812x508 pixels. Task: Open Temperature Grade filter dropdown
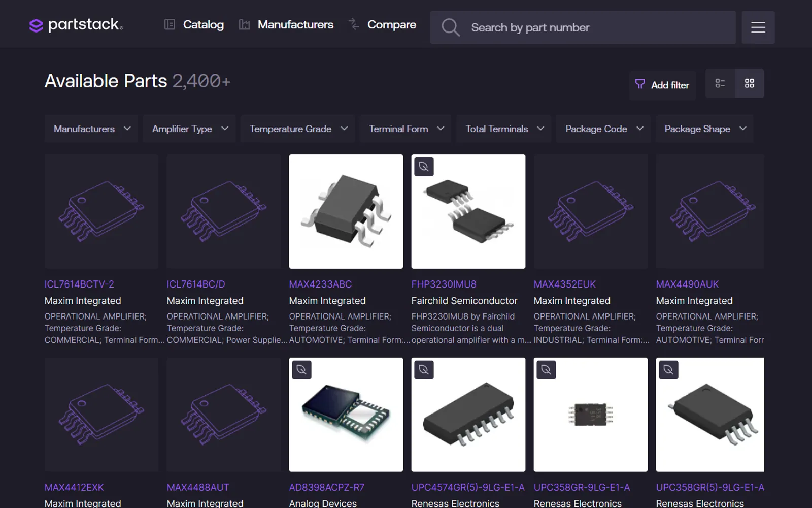298,129
